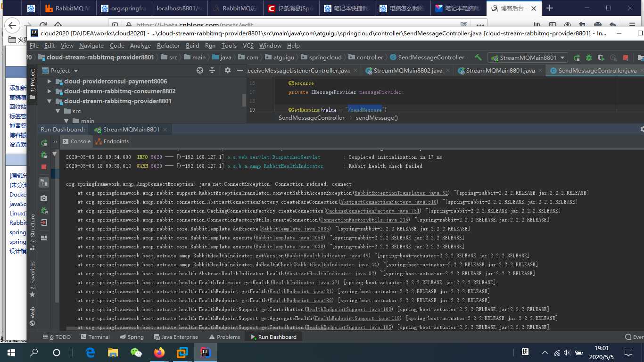Click rerun in debug mode icon in dashboard

pyautogui.click(x=44, y=155)
